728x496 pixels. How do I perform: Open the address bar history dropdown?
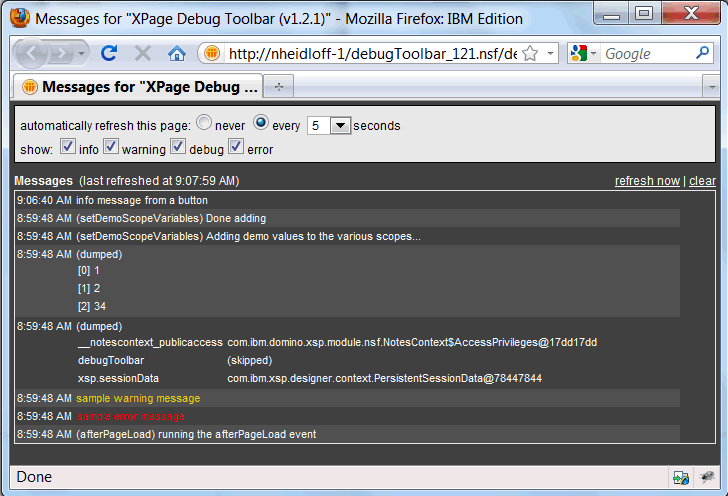point(550,54)
